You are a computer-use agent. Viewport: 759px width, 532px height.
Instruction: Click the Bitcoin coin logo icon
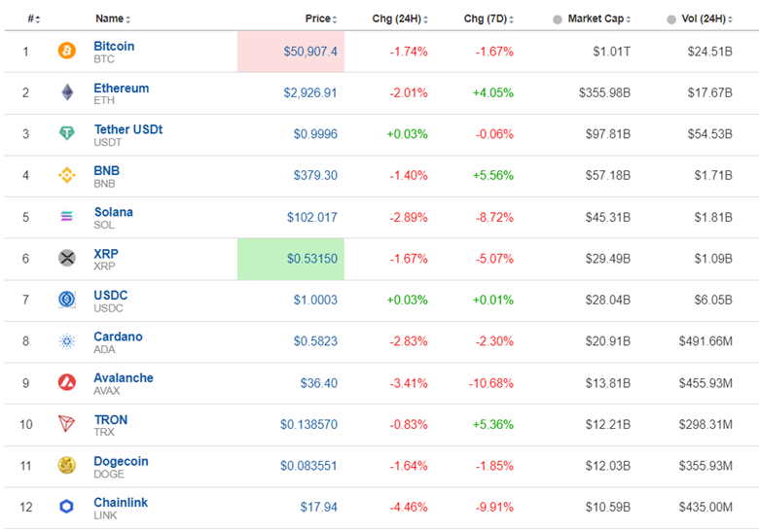pos(66,52)
